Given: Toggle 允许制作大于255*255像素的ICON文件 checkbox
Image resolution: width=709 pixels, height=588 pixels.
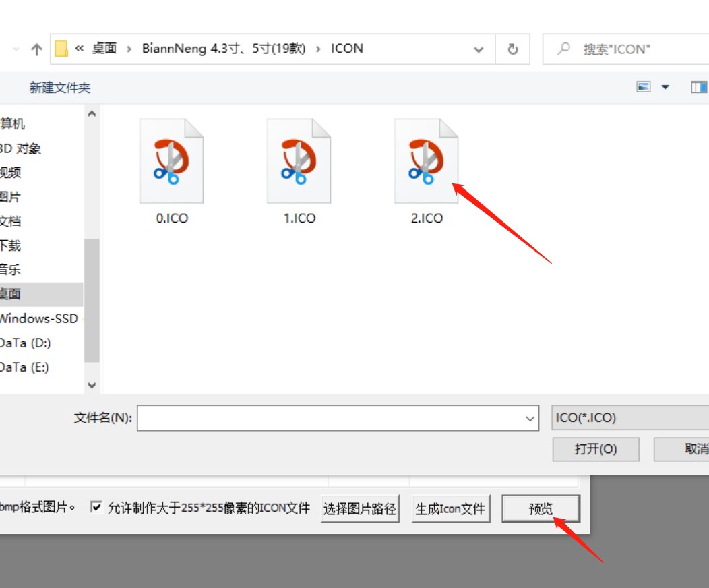Looking at the screenshot, I should 96,507.
